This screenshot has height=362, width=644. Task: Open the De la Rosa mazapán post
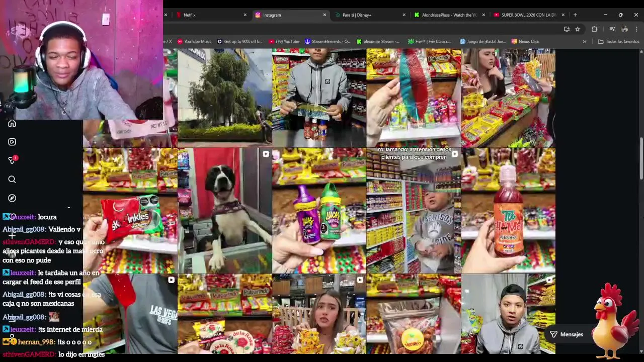point(224,314)
